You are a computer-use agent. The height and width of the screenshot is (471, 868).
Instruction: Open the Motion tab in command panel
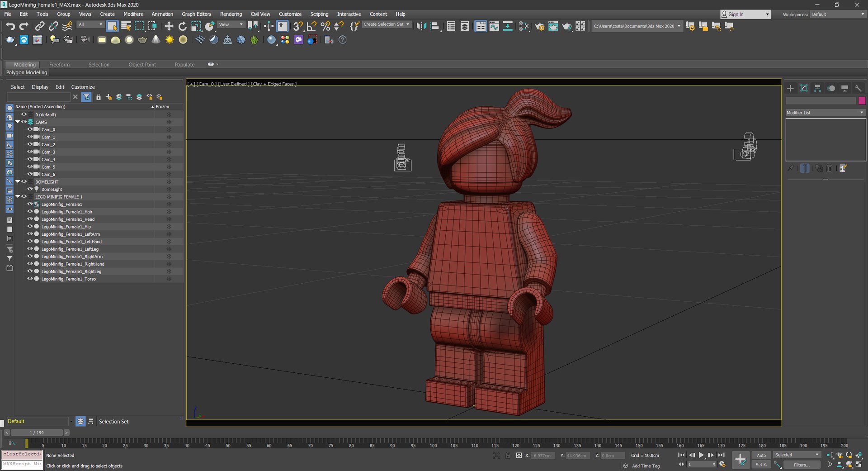point(831,88)
